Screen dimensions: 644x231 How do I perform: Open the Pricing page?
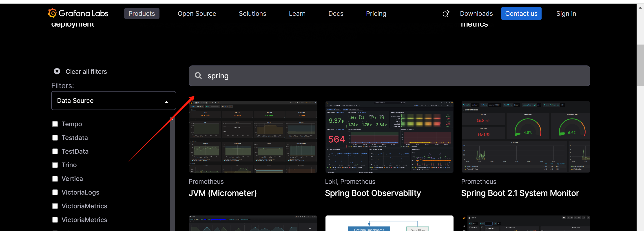pos(376,13)
